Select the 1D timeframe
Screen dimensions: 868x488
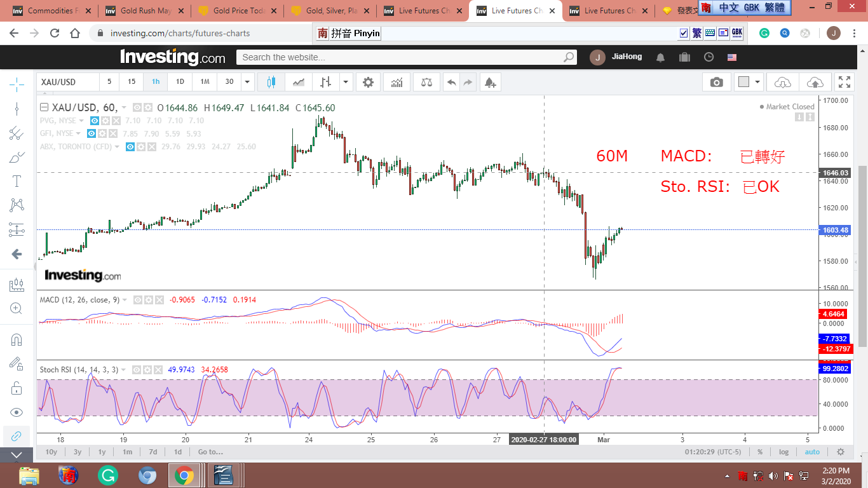pyautogui.click(x=180, y=82)
